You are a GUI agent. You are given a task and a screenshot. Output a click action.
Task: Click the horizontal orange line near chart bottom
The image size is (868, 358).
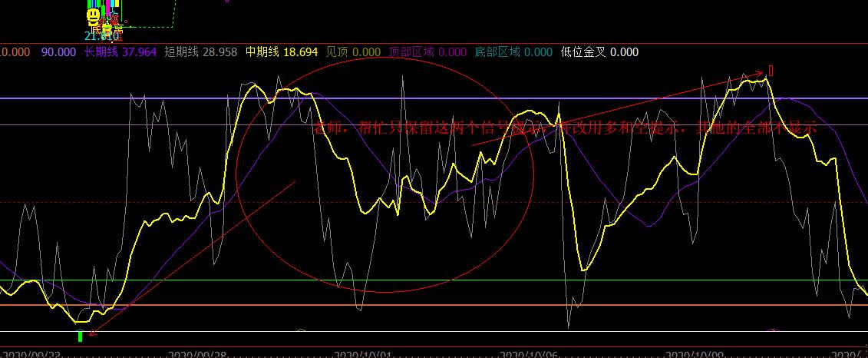tap(460, 305)
